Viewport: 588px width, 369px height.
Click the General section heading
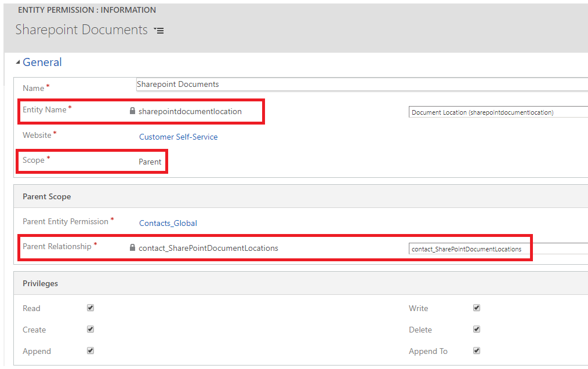[x=42, y=62]
